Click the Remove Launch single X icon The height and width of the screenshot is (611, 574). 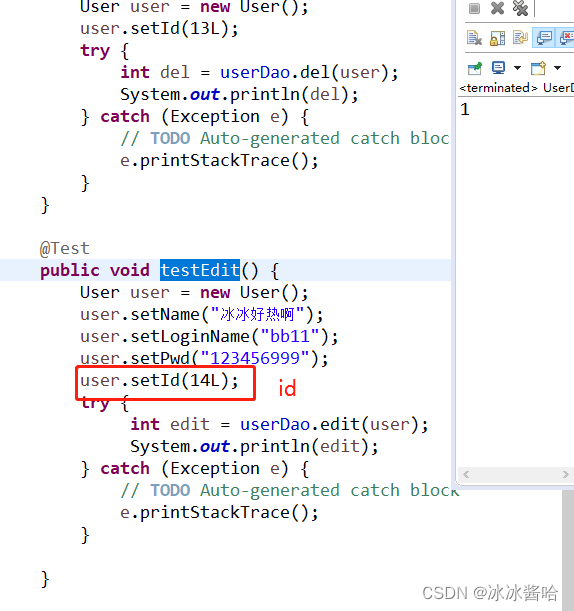[497, 8]
